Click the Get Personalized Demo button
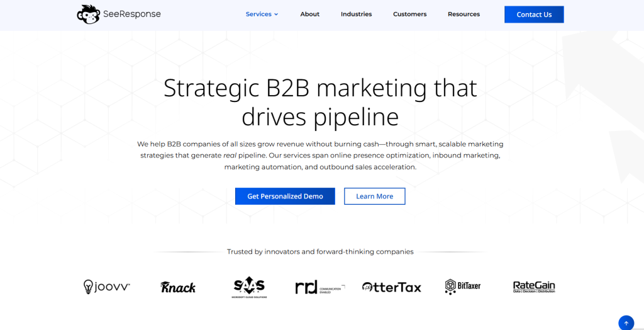Viewport: 644px width, 330px height. pos(285,196)
